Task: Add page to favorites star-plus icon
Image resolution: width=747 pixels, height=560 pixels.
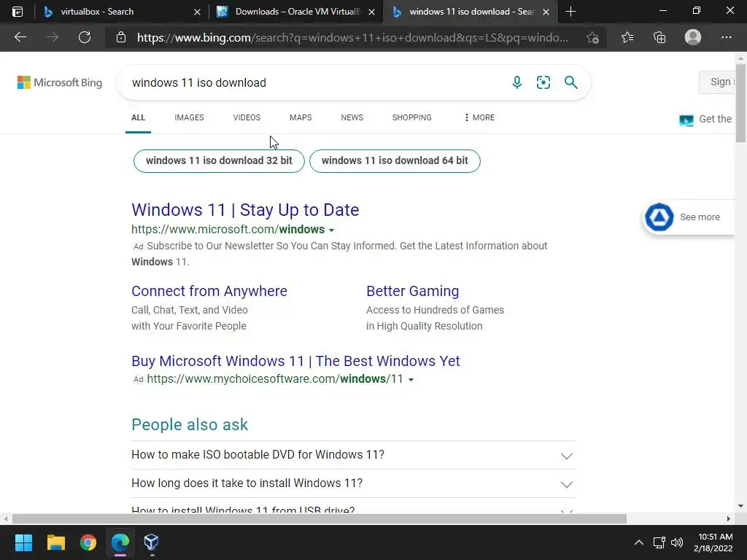Action: click(592, 38)
